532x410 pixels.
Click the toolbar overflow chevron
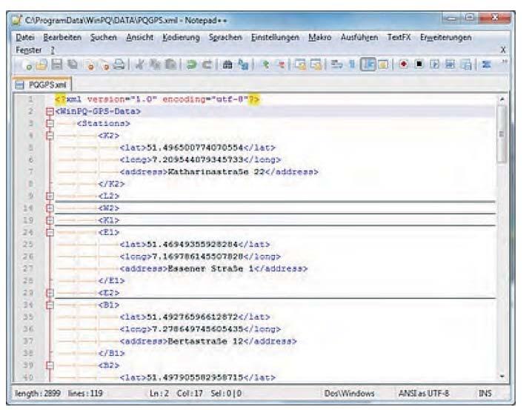pyautogui.click(x=504, y=62)
